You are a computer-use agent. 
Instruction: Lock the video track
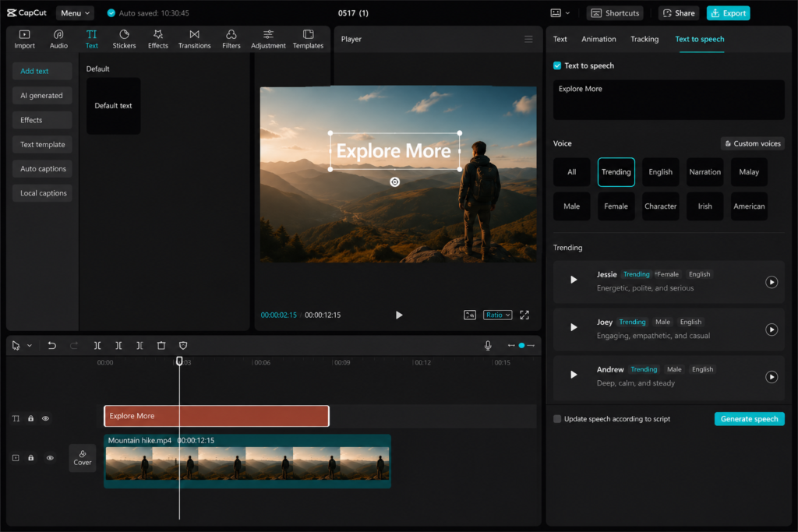point(30,458)
